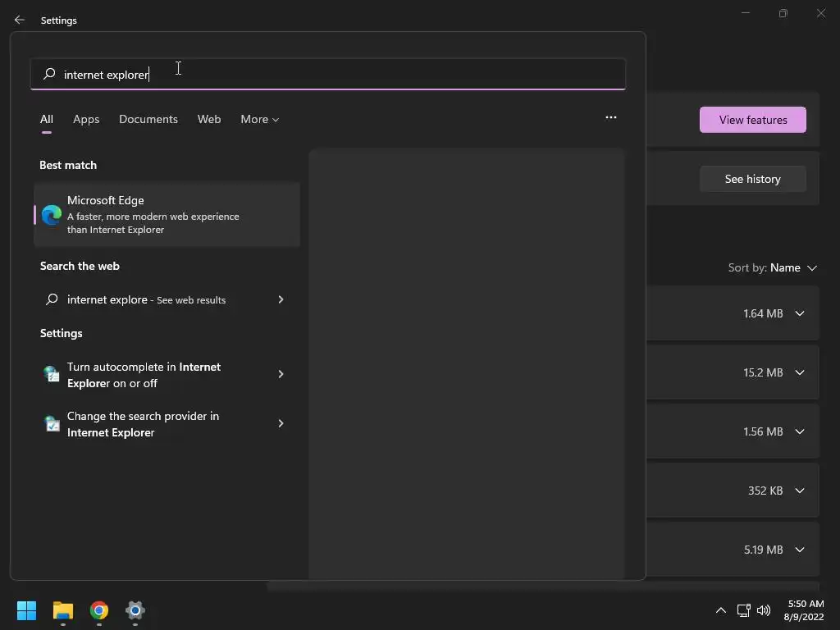The width and height of the screenshot is (840, 630).
Task: Expand the 5.19 MB feature row
Action: pos(800,550)
